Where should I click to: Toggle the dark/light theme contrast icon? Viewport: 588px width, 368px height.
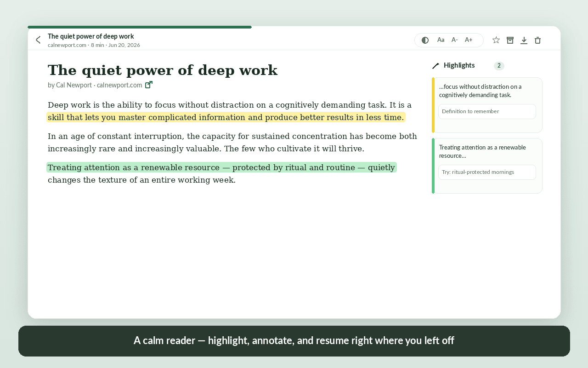pos(425,40)
